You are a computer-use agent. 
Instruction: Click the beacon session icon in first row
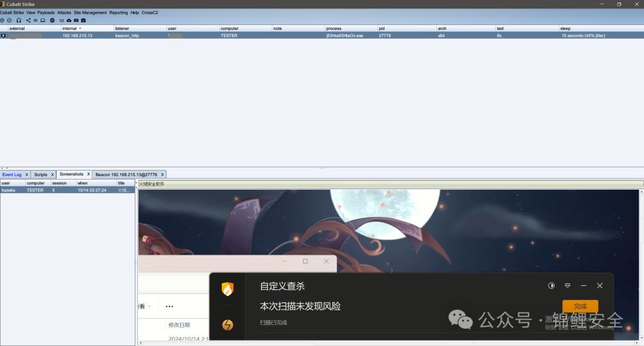(4, 36)
